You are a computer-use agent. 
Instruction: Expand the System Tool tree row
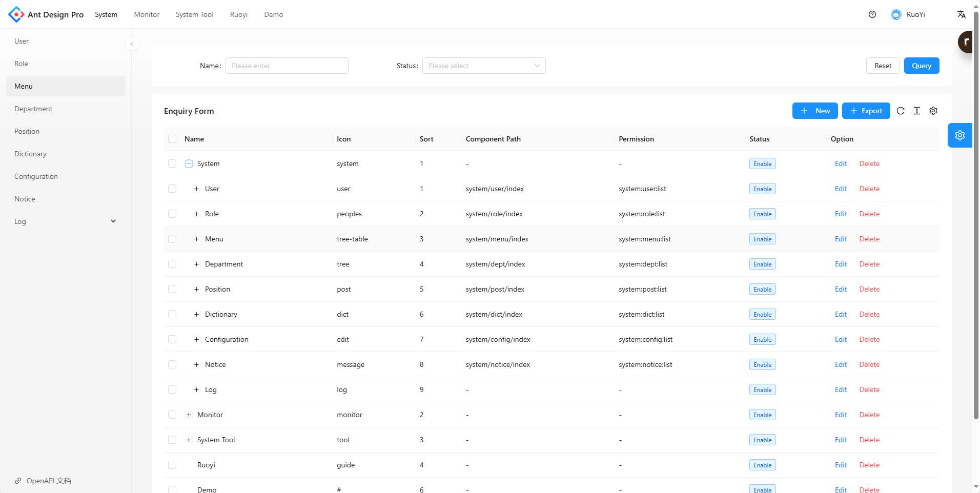coord(189,440)
